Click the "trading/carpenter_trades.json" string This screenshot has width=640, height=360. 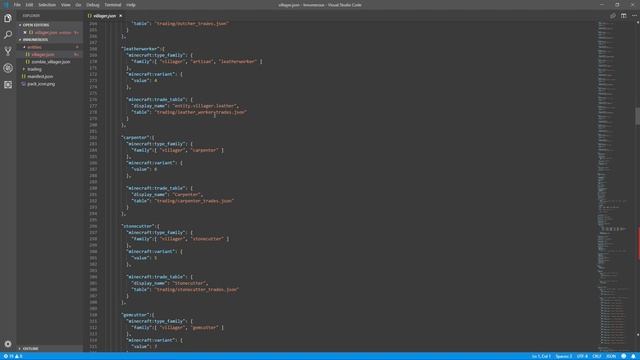pos(194,201)
